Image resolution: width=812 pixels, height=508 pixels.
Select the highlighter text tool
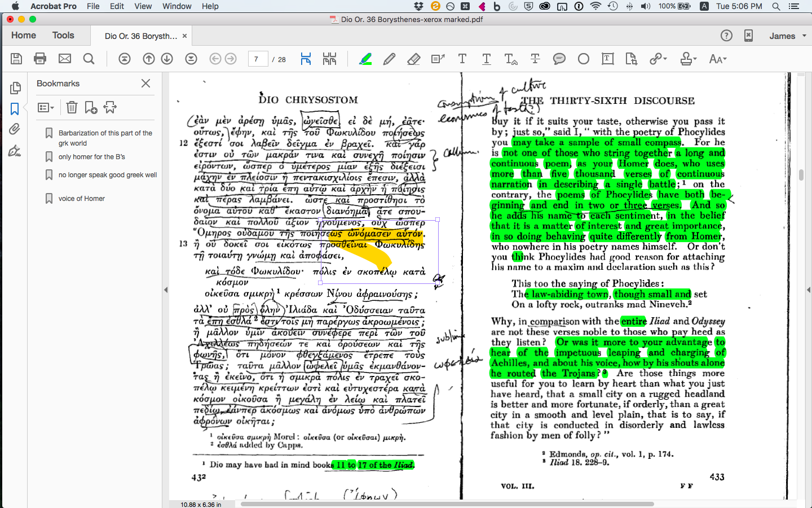[x=365, y=59]
